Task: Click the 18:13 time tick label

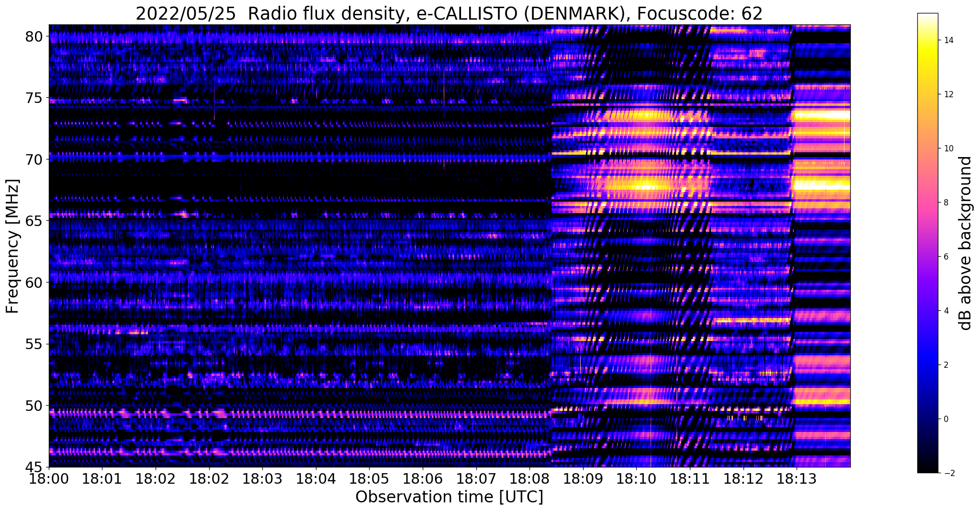Action: pos(797,478)
